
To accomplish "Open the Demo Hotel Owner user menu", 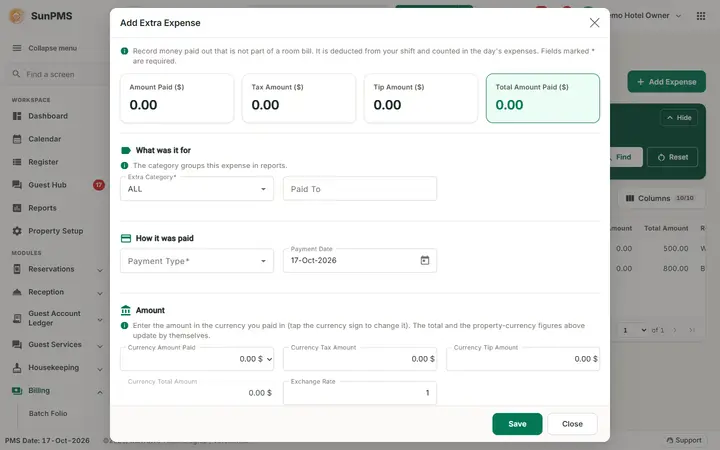I will (x=645, y=16).
